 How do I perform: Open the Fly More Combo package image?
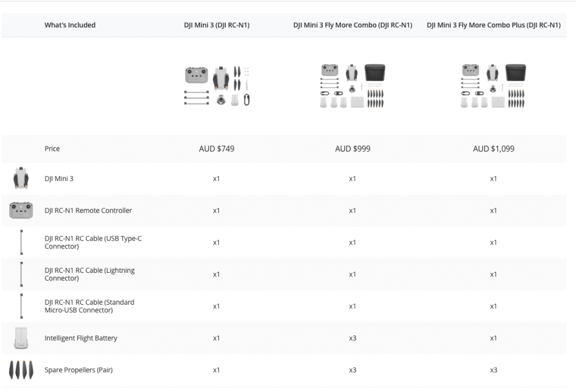pyautogui.click(x=353, y=86)
